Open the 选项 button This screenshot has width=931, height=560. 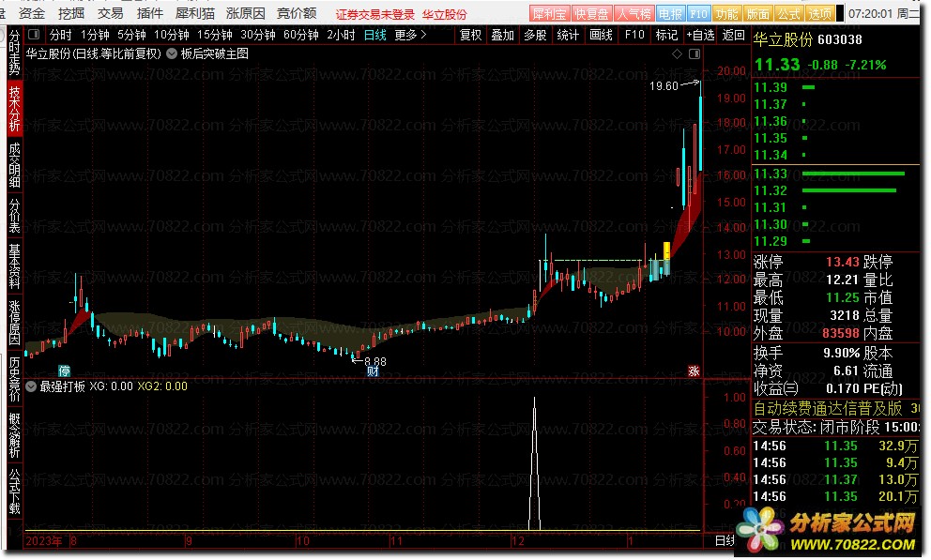(x=819, y=14)
